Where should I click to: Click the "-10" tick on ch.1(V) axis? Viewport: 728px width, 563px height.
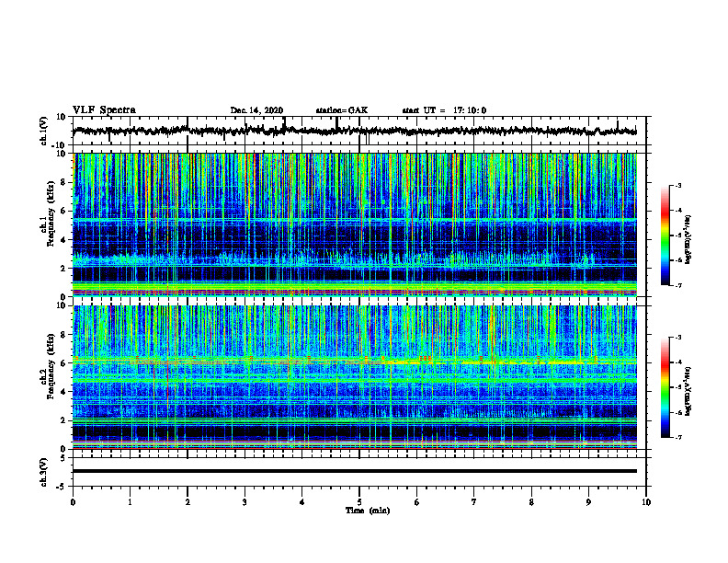60,145
